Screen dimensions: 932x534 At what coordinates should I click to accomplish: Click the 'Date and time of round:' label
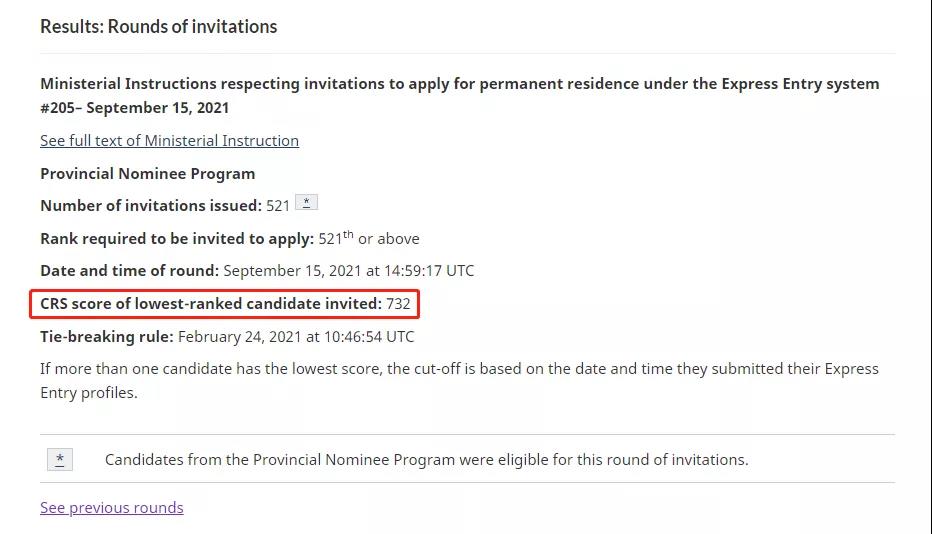130,271
